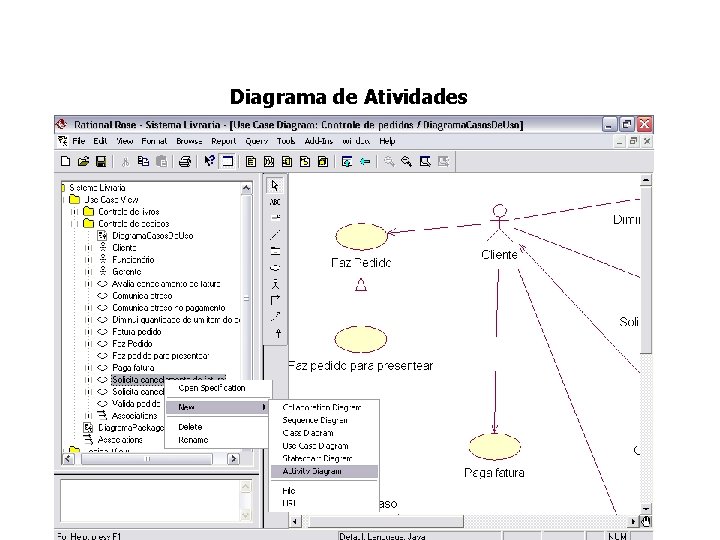The height and width of the screenshot is (540, 720).
Task: Click the Zoom Out magnifier icon
Action: (x=406, y=162)
